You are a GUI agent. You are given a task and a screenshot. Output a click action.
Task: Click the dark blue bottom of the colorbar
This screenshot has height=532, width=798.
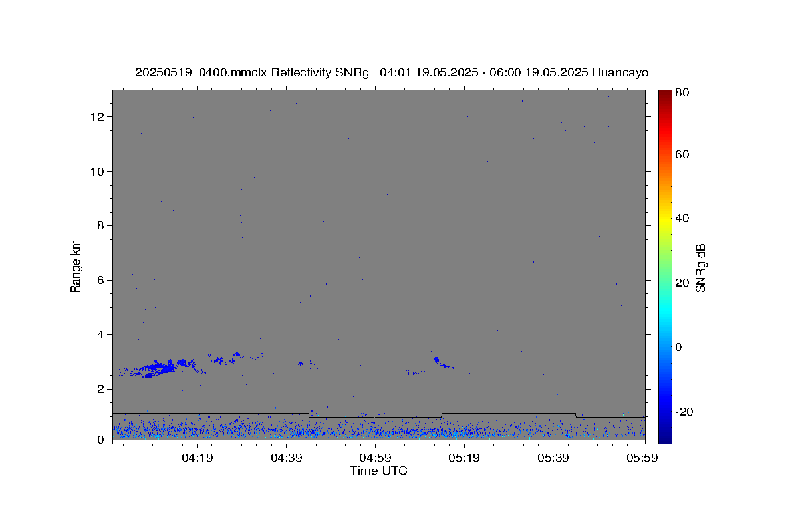665,438
